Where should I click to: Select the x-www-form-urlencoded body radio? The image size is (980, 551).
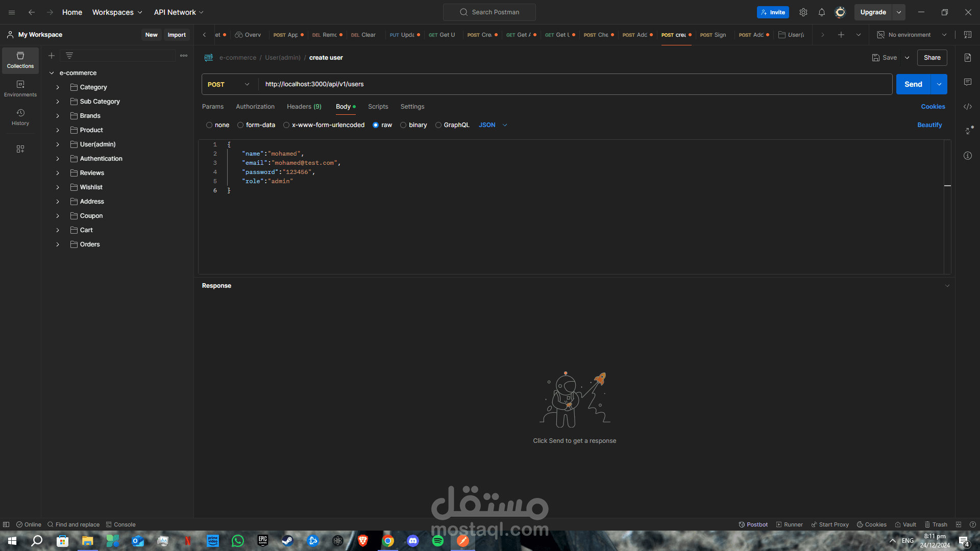tap(286, 125)
